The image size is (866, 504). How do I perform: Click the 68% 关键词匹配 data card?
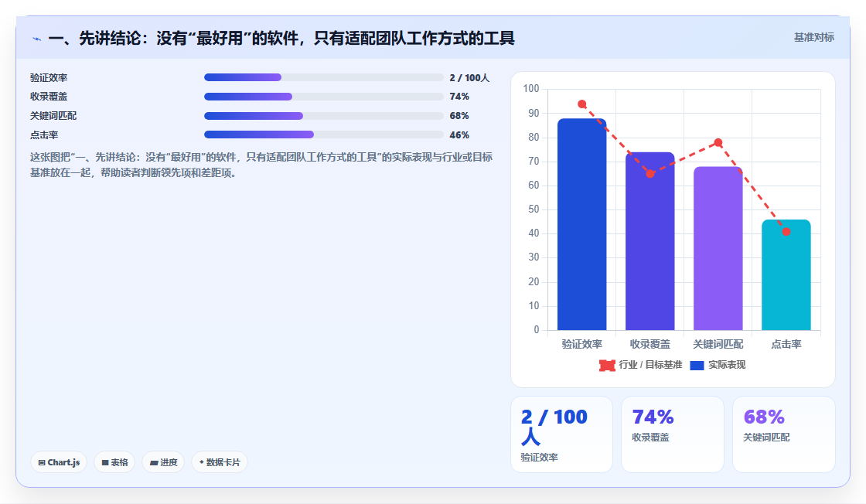pos(784,434)
